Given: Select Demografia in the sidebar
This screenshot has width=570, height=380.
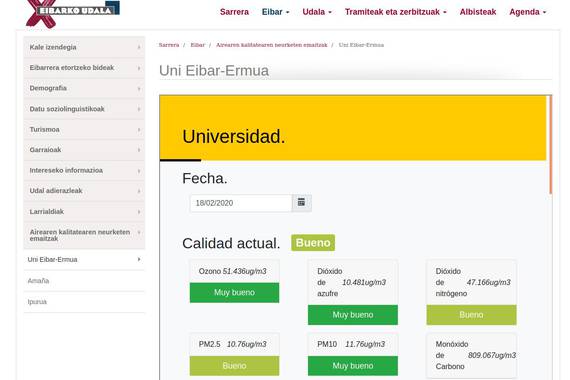Looking at the screenshot, I should tap(84, 88).
